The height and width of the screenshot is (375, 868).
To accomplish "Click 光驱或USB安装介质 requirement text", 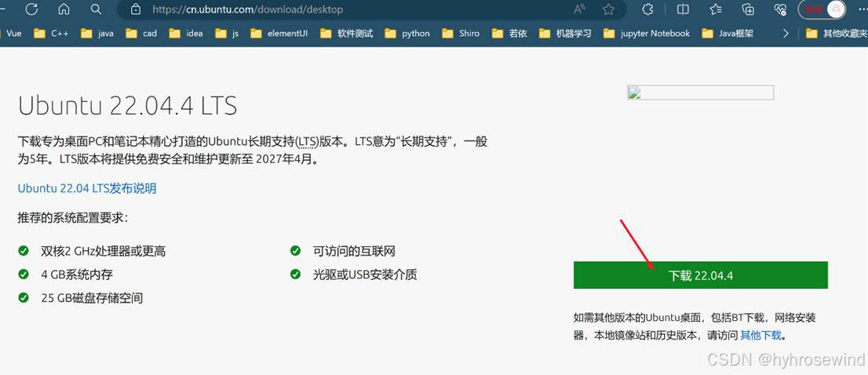I will tap(365, 275).
